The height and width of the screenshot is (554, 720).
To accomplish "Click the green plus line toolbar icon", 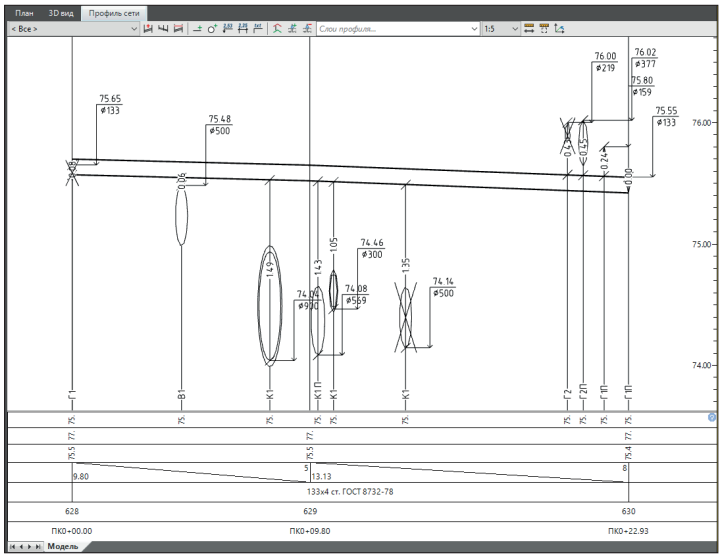I will pos(199,30).
